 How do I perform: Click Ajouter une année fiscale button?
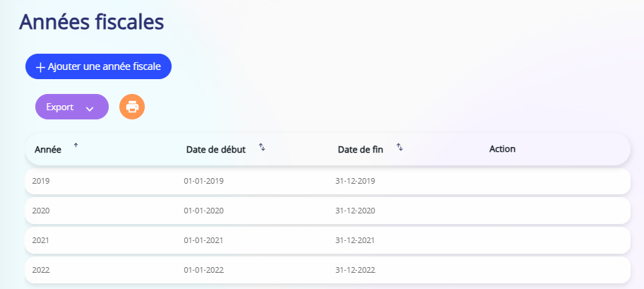pos(99,66)
